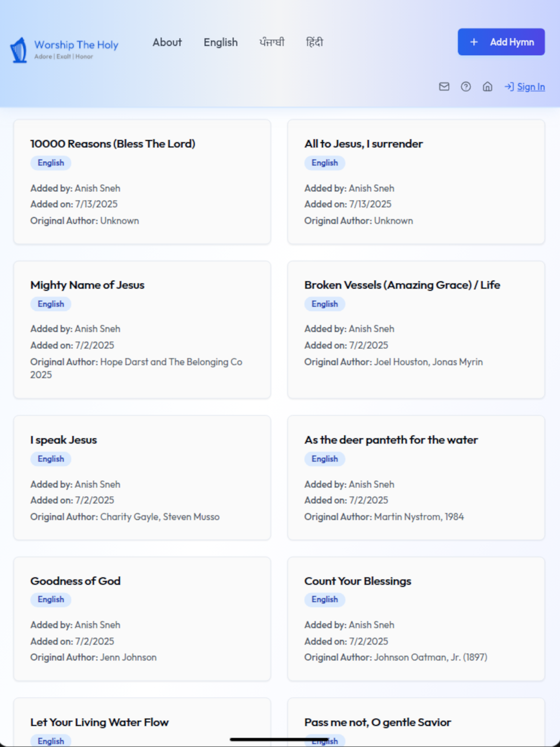
Task: Click the harp logo icon
Action: (18, 50)
